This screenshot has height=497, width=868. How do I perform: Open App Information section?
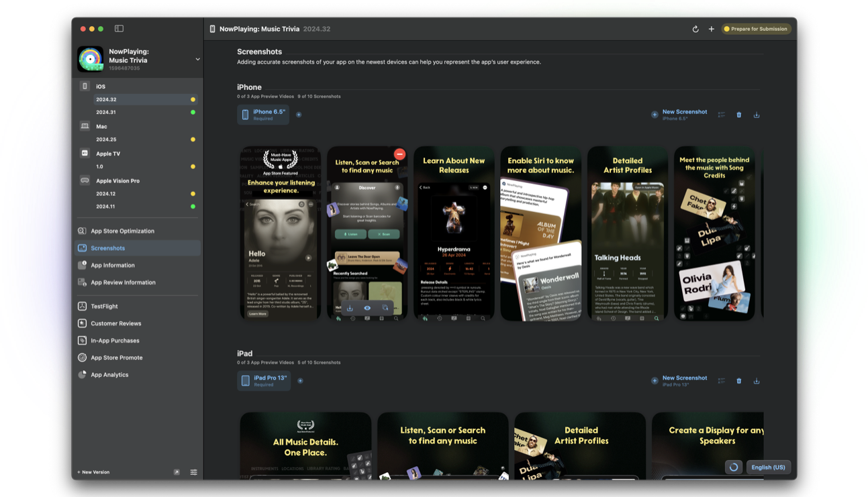pos(138,265)
